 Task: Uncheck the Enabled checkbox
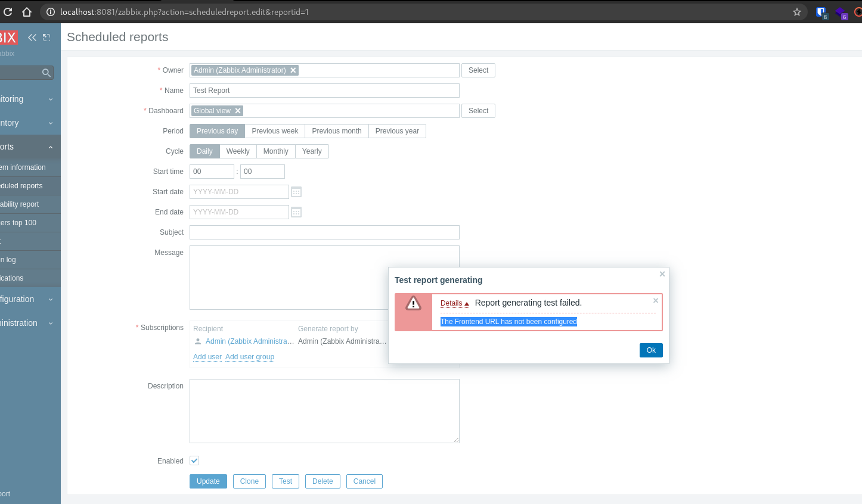(x=194, y=461)
